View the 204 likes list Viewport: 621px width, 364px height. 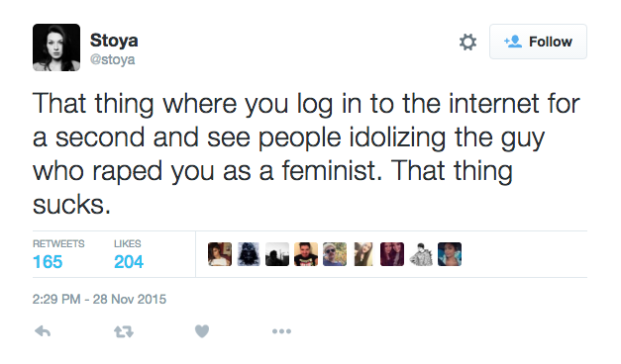(x=129, y=254)
